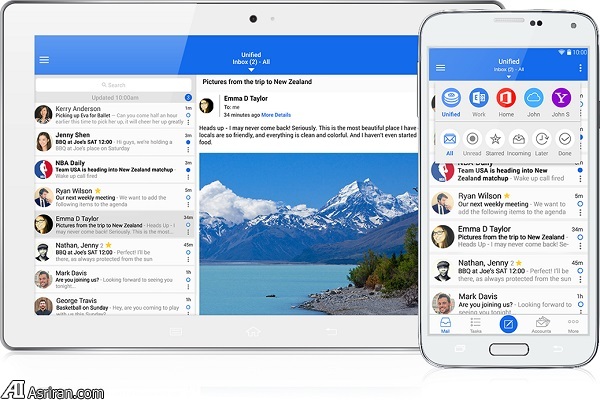Image resolution: width=600 pixels, height=400 pixels.
Task: Click the Search field on tablet
Action: 113,85
